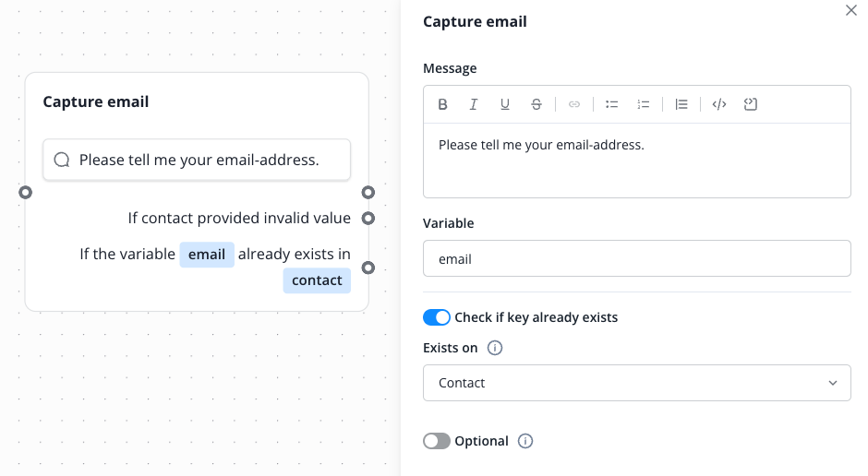Apply underline formatting to message
Viewport: 868px width, 476px height.
point(505,104)
